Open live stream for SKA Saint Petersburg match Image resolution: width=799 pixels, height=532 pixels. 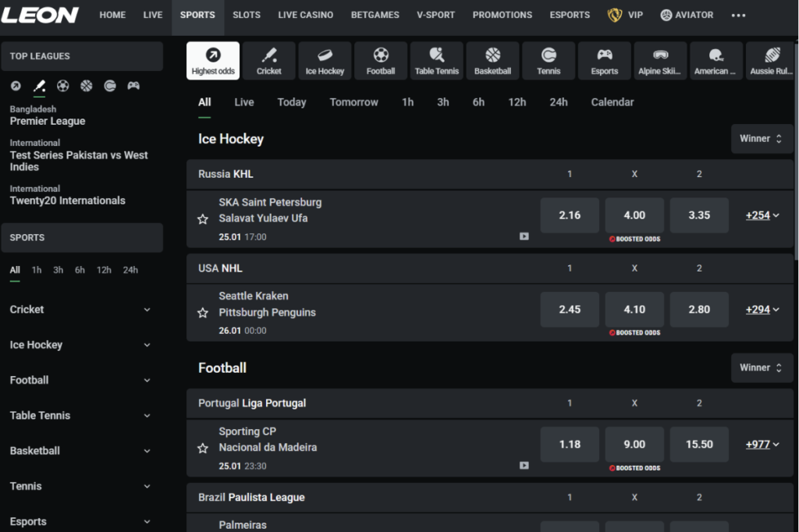click(524, 236)
